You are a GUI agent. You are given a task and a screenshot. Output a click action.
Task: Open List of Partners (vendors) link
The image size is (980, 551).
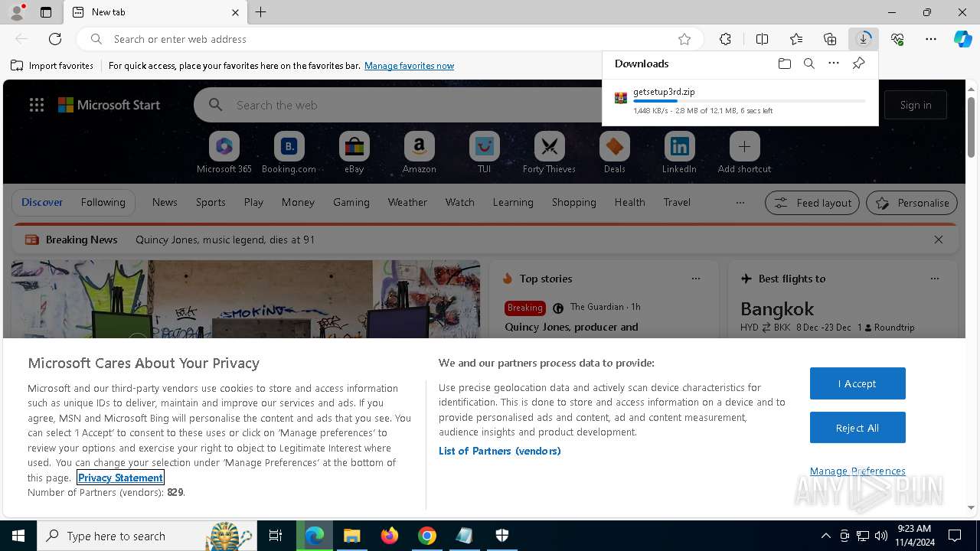(500, 451)
